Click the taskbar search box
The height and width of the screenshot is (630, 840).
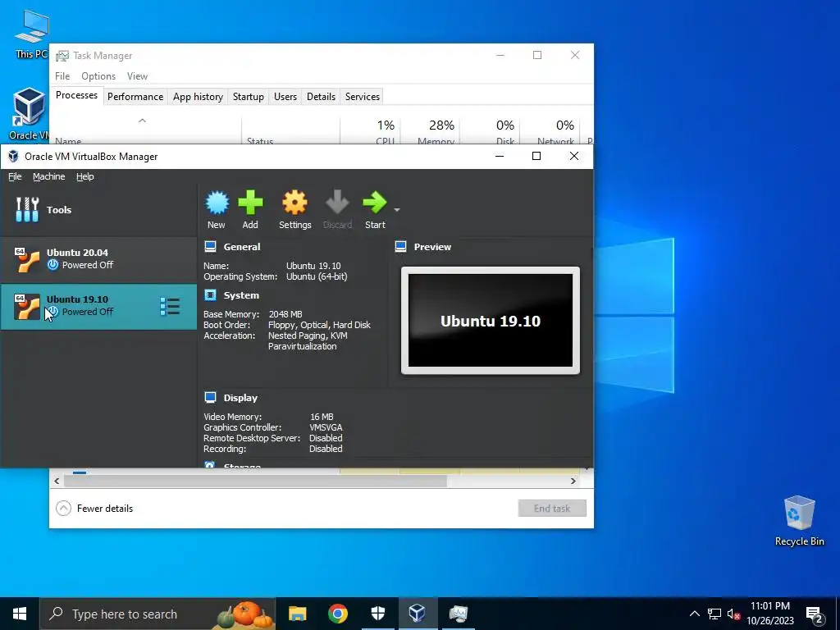(157, 614)
